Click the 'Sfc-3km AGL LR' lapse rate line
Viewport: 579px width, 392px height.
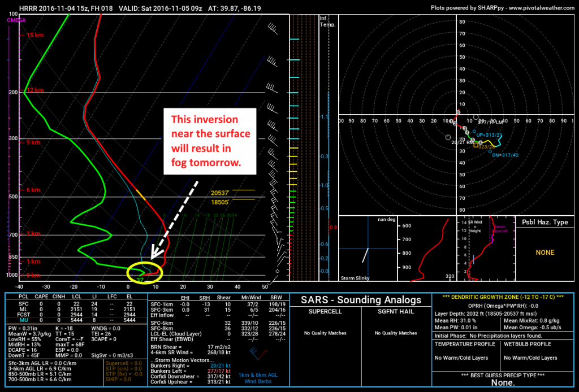click(42, 363)
